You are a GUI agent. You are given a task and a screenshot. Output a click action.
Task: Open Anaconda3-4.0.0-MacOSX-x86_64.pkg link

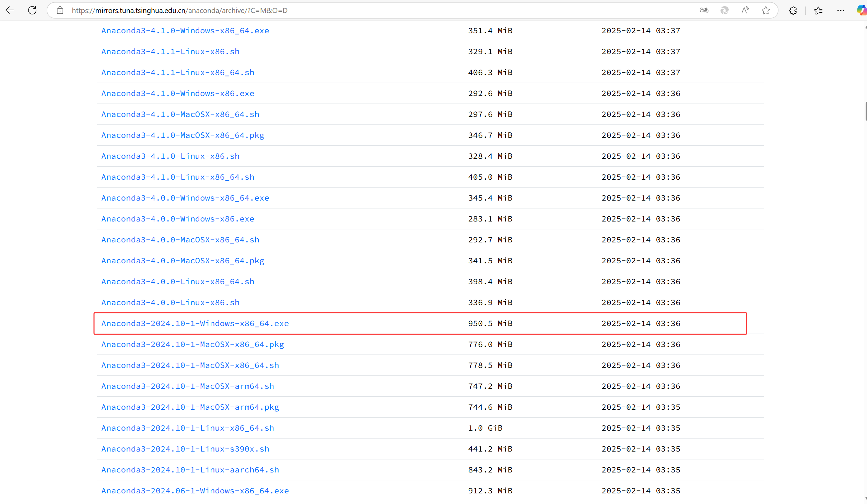pyautogui.click(x=183, y=261)
